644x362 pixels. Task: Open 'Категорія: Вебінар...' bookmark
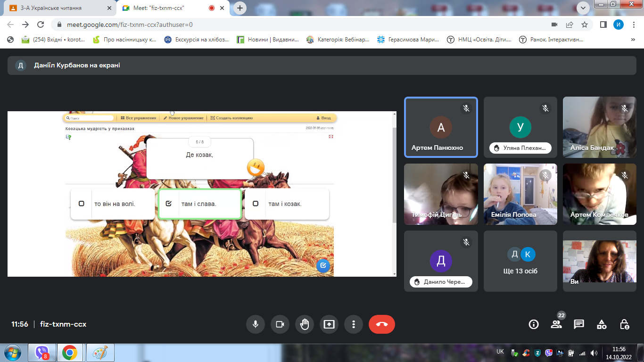[x=338, y=40]
